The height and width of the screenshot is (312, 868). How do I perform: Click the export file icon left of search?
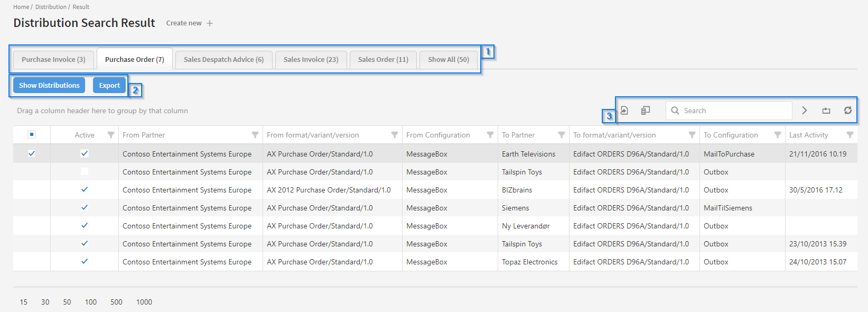pos(624,111)
